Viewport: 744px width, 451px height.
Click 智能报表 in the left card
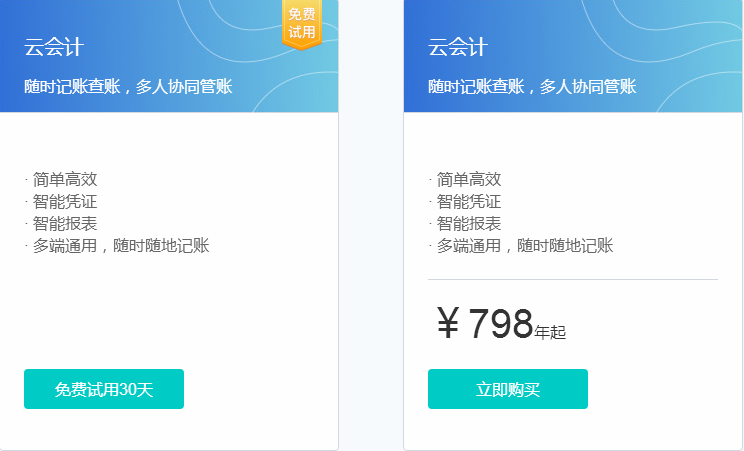(65, 224)
